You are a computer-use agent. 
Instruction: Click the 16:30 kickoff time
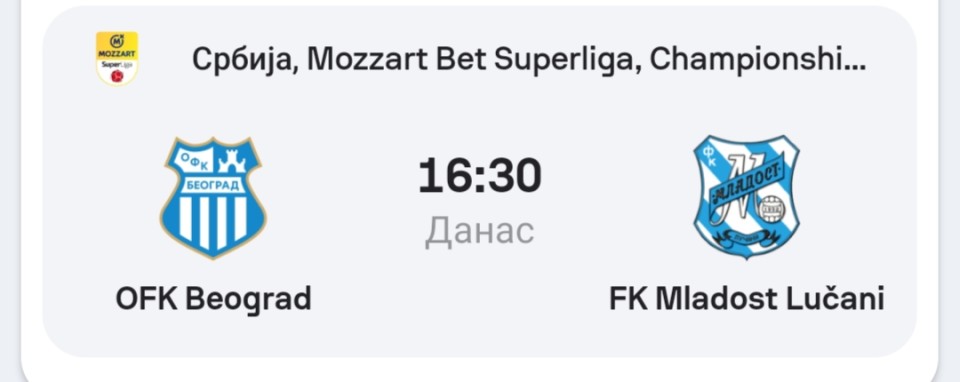[480, 176]
